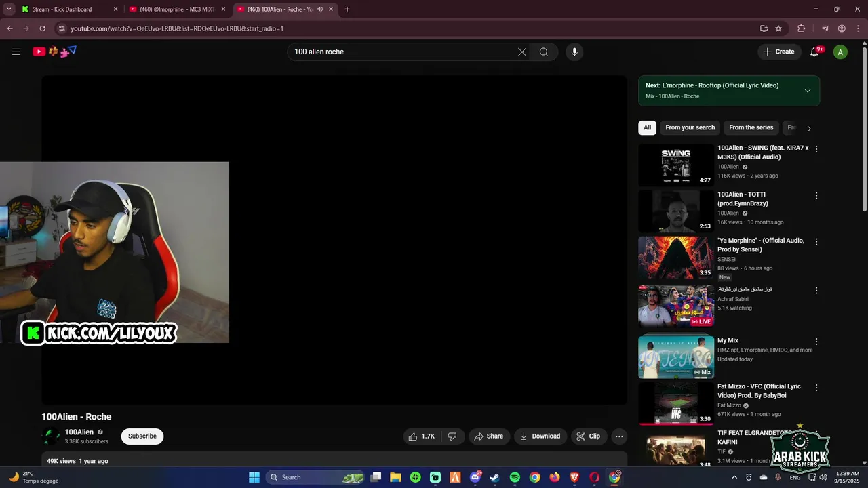
Task: Click the magnifier search button
Action: tap(544, 52)
